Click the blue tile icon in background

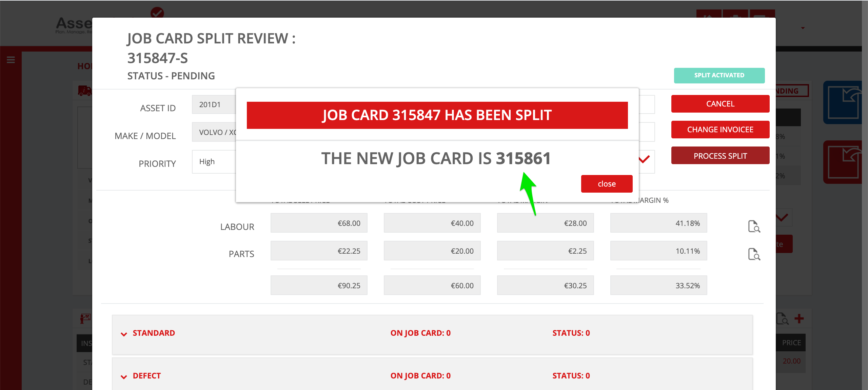click(x=843, y=102)
